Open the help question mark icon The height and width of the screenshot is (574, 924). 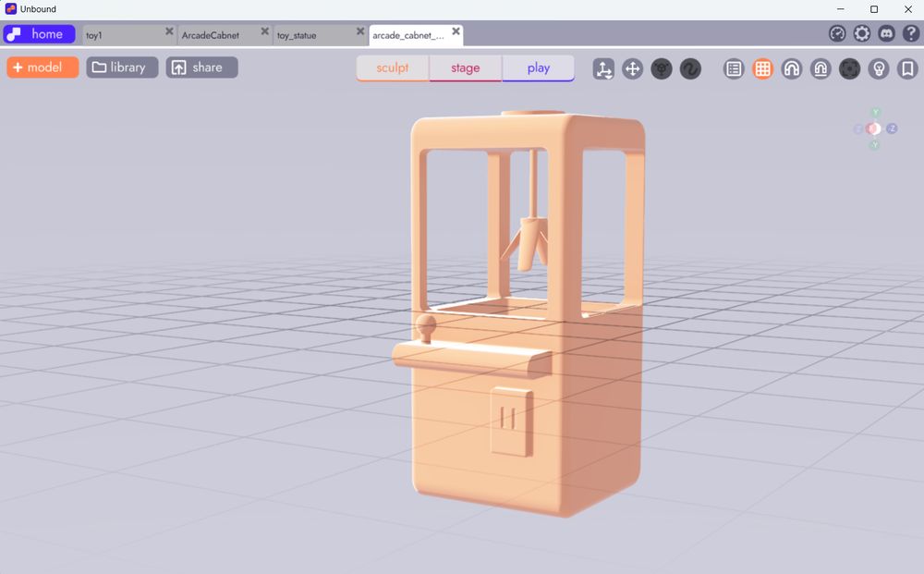tap(910, 33)
